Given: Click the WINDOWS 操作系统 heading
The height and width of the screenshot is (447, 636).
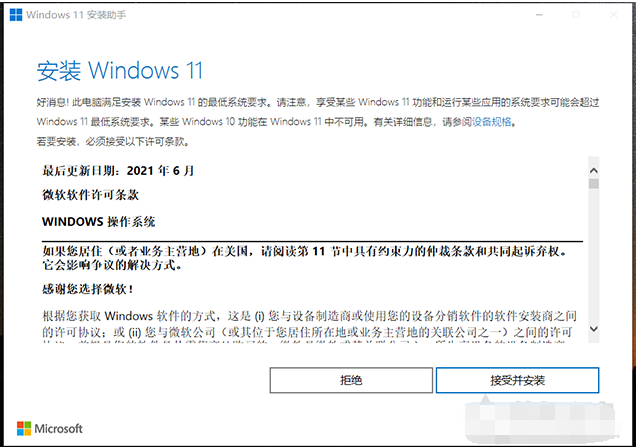Looking at the screenshot, I should click(99, 221).
